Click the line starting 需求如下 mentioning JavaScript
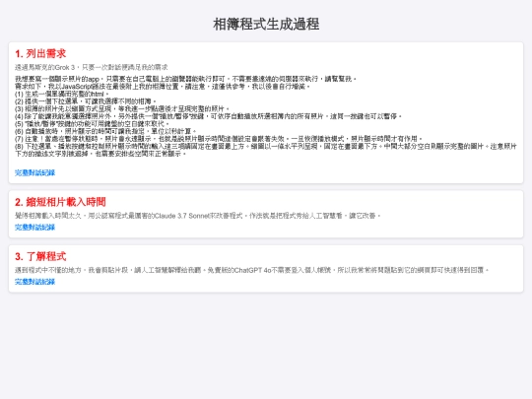 pyautogui.click(x=163, y=86)
